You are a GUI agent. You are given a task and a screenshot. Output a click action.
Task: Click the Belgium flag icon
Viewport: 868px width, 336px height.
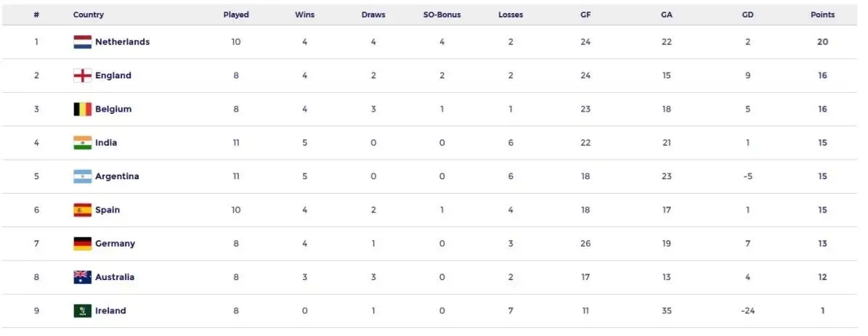(82, 110)
